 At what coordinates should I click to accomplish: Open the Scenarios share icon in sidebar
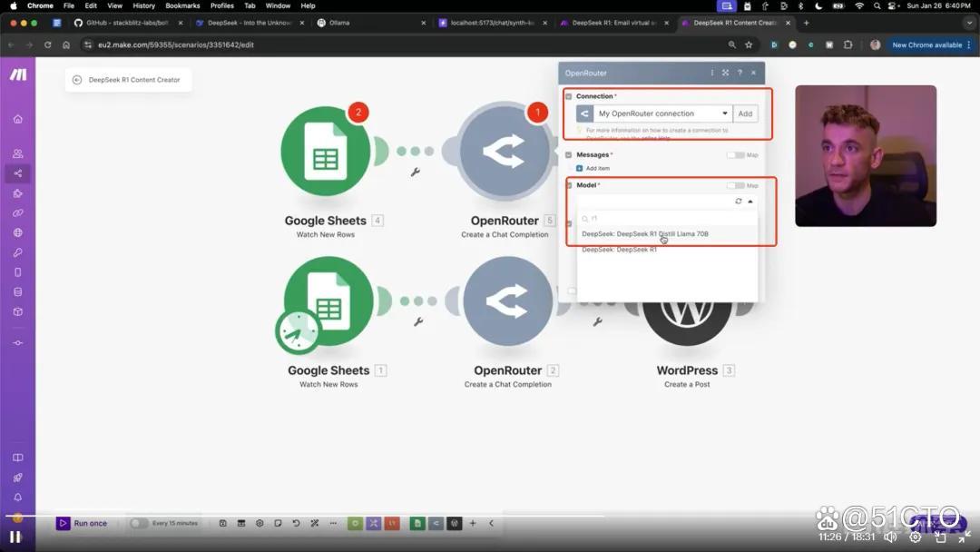pyautogui.click(x=18, y=173)
